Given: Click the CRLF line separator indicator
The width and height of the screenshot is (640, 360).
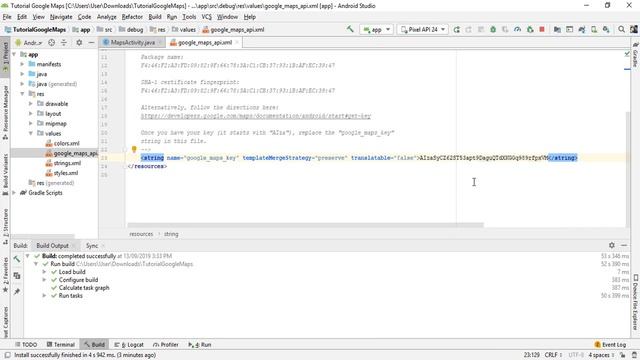Looking at the screenshot, I should [x=553, y=355].
